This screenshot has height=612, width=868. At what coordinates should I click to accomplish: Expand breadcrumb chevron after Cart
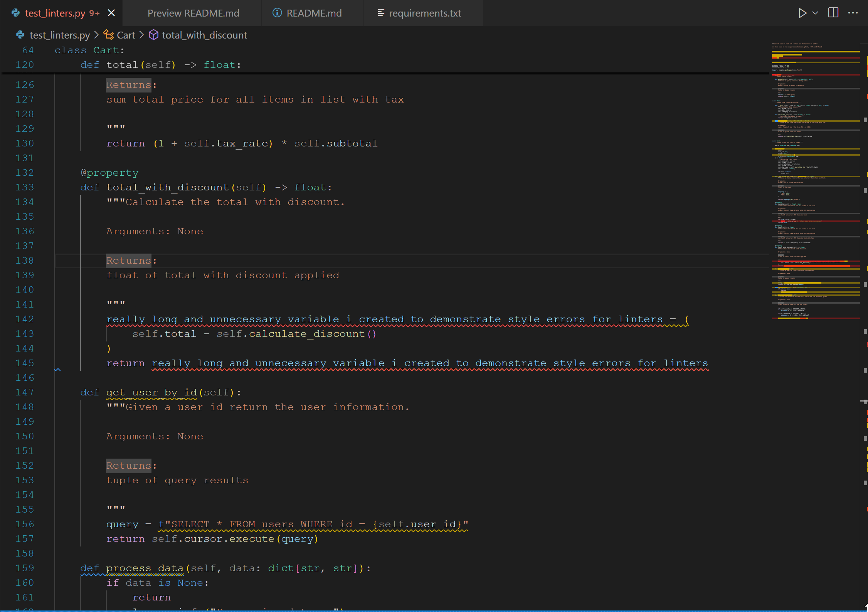[x=141, y=35]
